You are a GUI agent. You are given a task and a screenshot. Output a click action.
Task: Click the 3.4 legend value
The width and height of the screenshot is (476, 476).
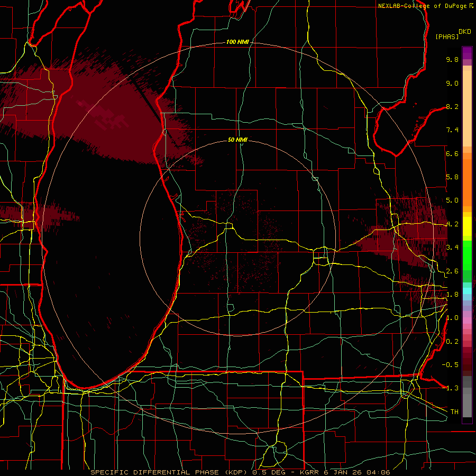tap(452, 248)
